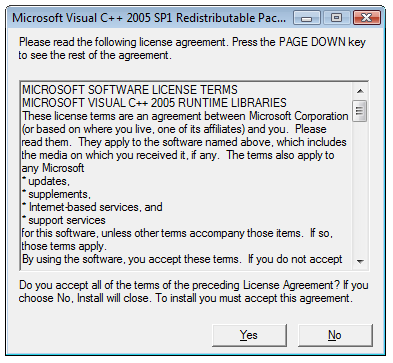Click the scrollbar down arrow
The width and height of the screenshot is (393, 363).
pos(360,261)
